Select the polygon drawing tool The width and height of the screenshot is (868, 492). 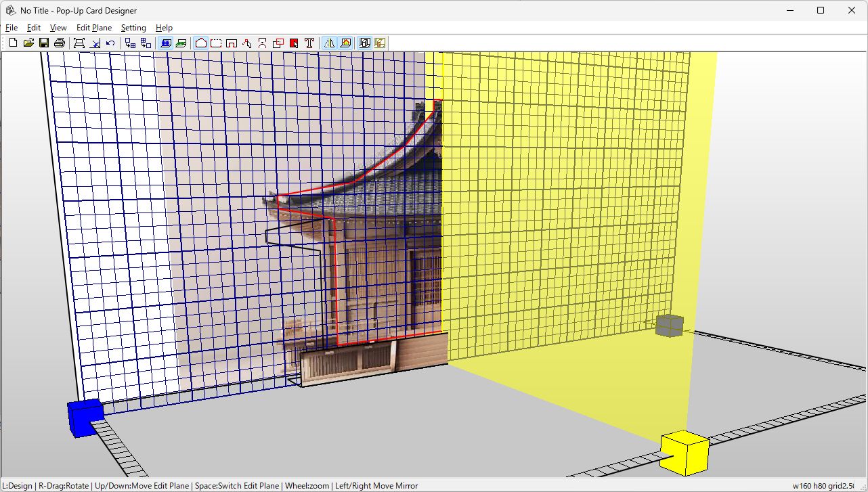coord(200,42)
